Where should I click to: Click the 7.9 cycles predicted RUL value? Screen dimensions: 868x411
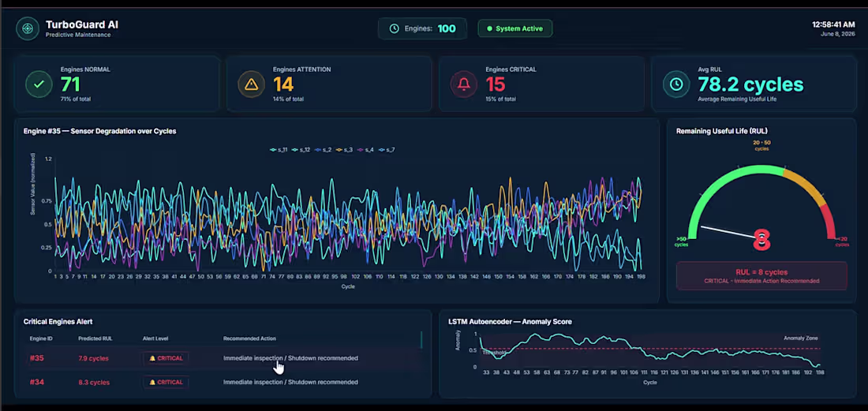coord(94,358)
